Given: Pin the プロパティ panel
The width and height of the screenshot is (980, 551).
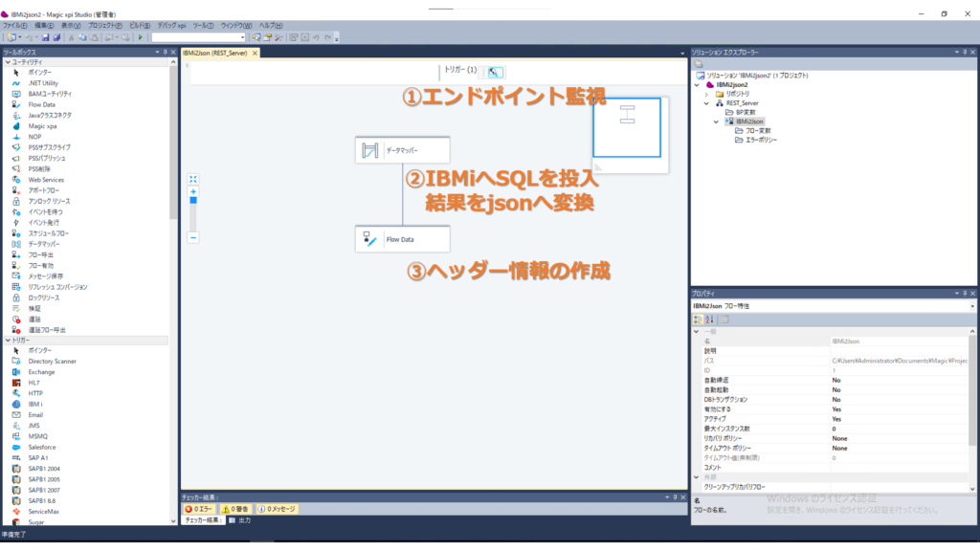Looking at the screenshot, I should pyautogui.click(x=965, y=294).
